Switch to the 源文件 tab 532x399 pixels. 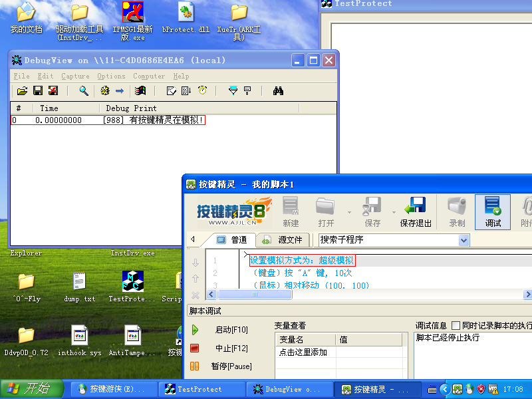pos(283,240)
